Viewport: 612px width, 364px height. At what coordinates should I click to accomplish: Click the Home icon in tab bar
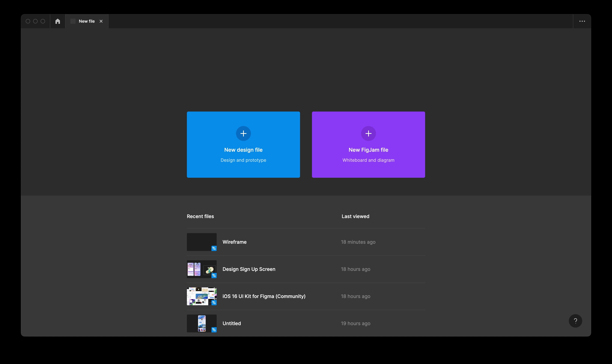pos(58,21)
